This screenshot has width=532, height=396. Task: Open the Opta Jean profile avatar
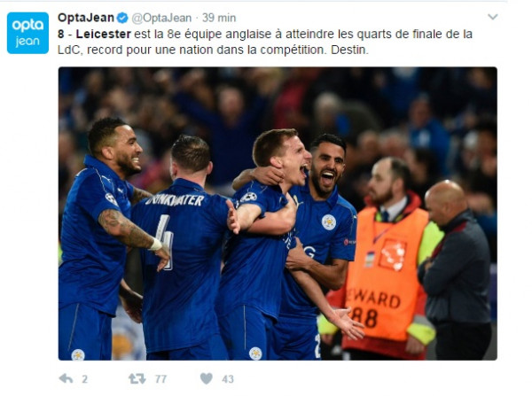click(x=27, y=33)
